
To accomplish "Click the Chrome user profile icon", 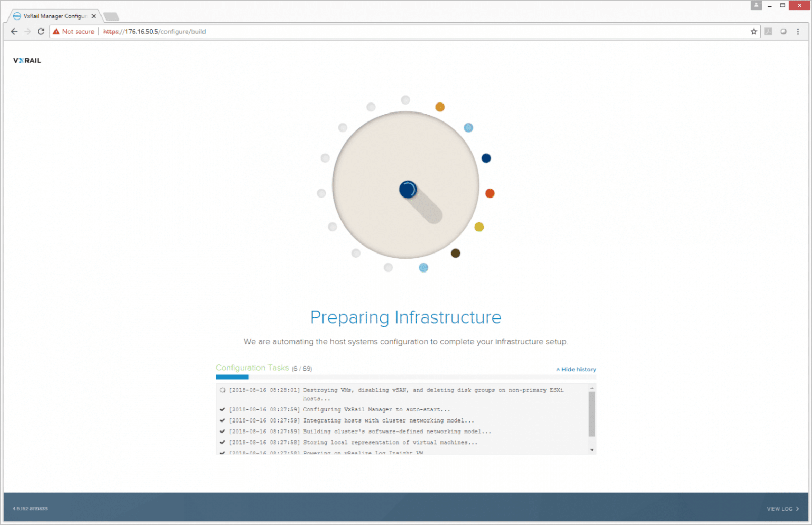I will click(756, 5).
